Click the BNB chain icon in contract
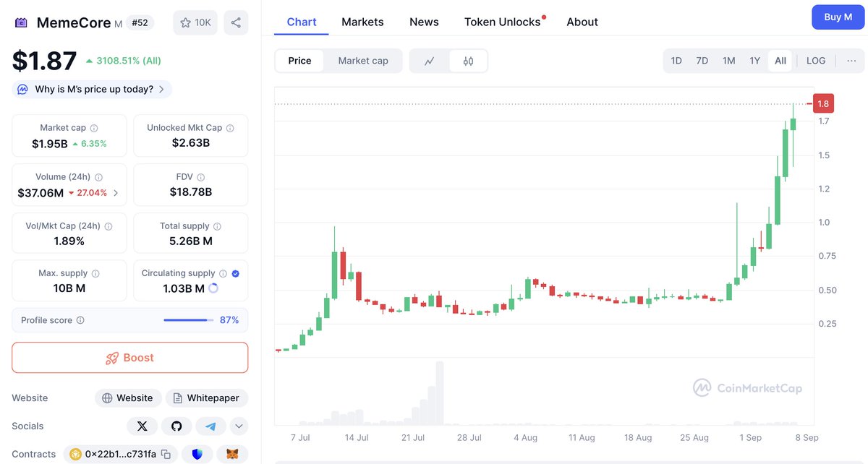 coord(75,455)
